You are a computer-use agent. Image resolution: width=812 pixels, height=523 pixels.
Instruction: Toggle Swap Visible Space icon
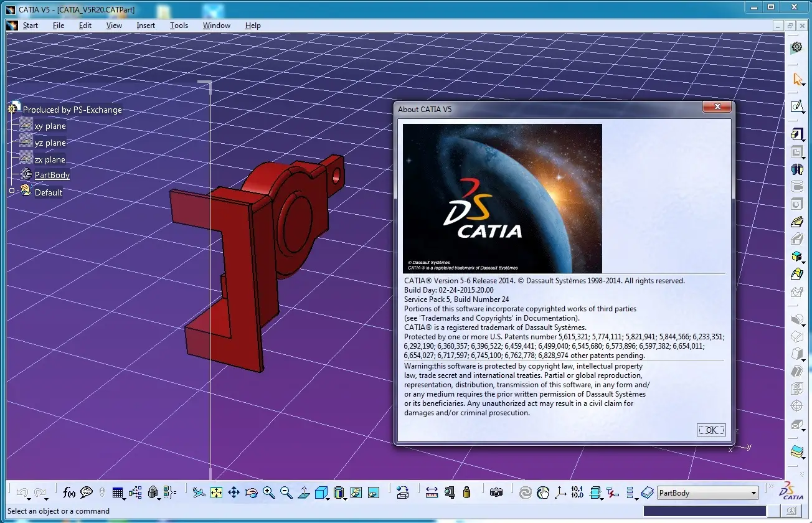(x=374, y=492)
